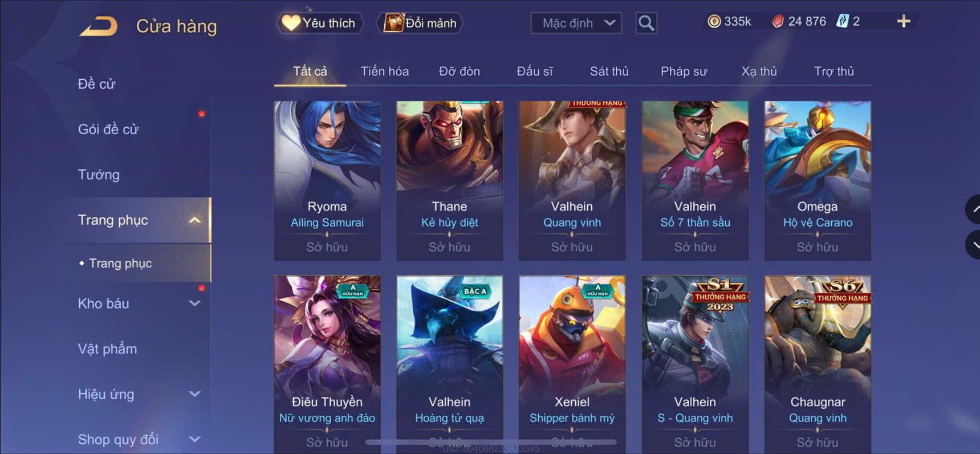Click the up arrow on right edge
The width and height of the screenshot is (980, 454).
(x=974, y=209)
